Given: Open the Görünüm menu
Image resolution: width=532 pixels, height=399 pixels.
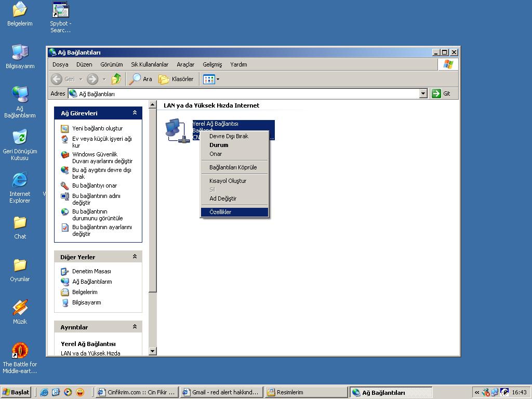Looking at the screenshot, I should tap(112, 64).
